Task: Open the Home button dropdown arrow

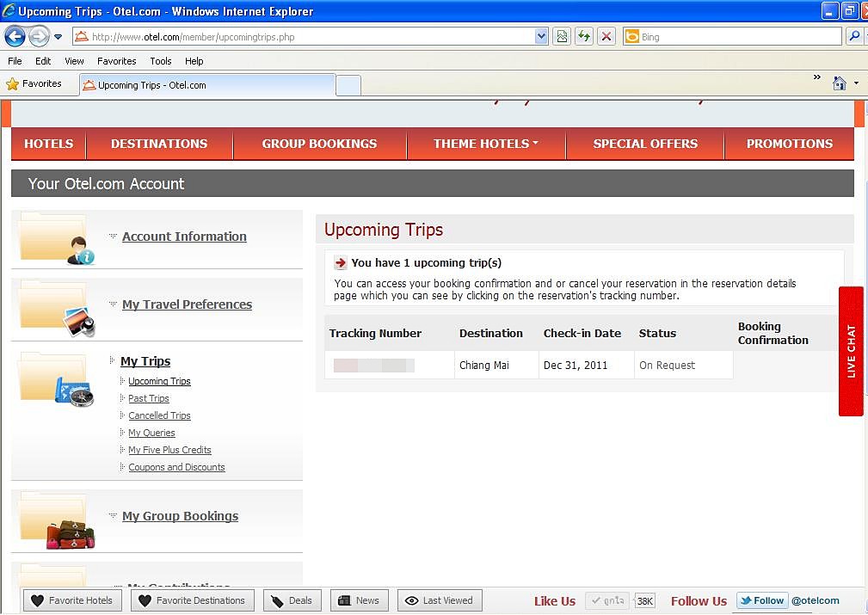Action: click(856, 83)
